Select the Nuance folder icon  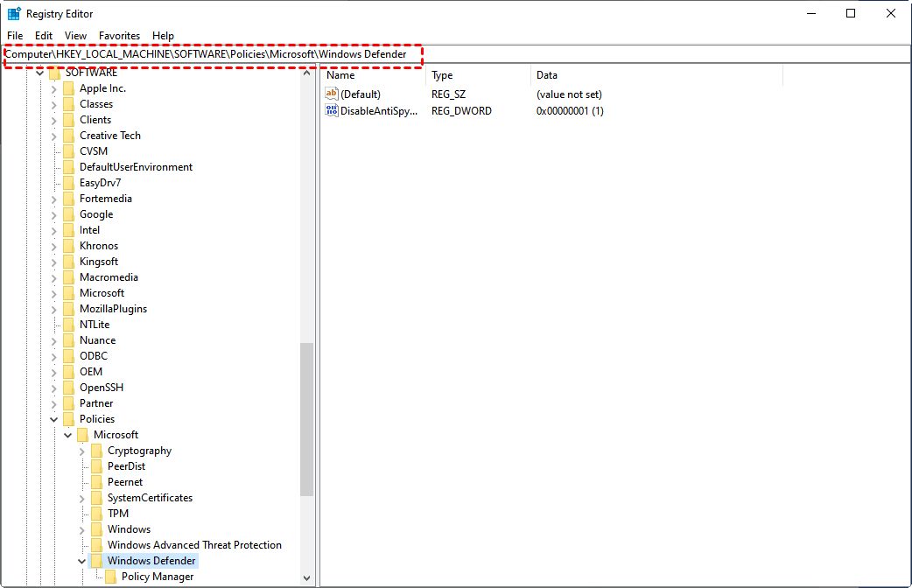click(68, 339)
